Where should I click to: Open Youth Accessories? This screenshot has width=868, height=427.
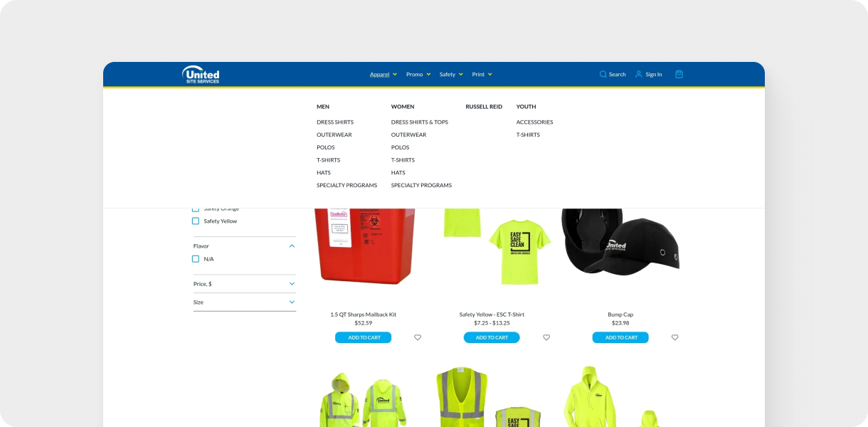pyautogui.click(x=535, y=122)
